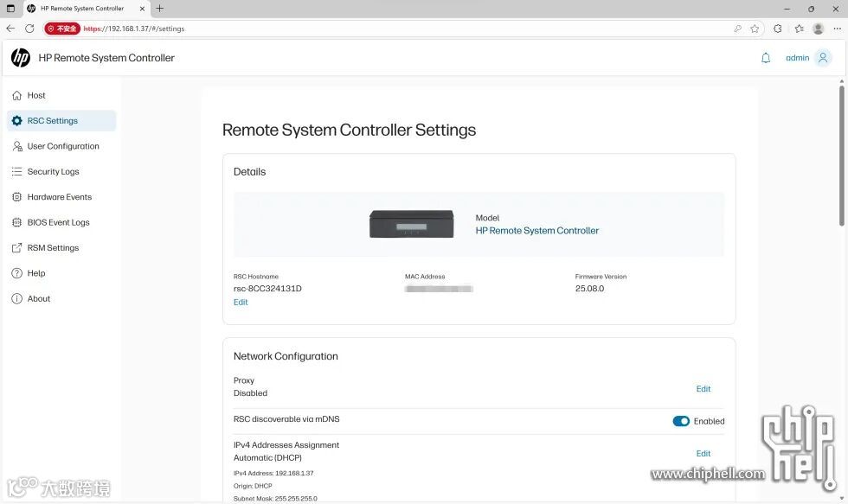This screenshot has height=504, width=848.
Task: Go back with browser back arrow
Action: (10, 28)
